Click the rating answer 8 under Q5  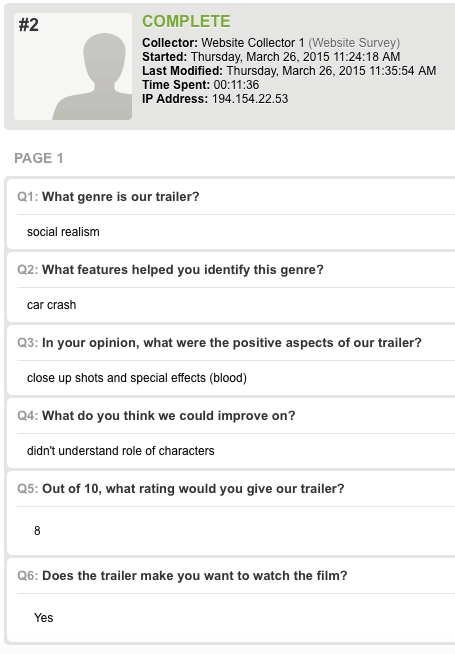(x=37, y=531)
